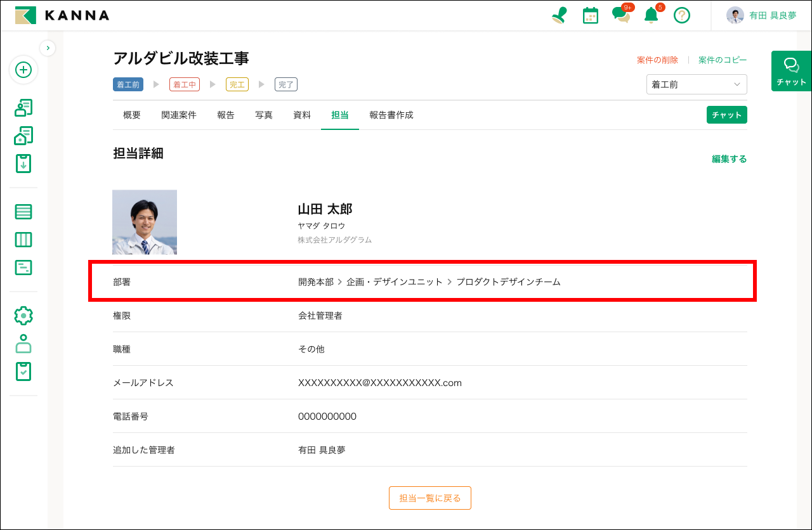Switch to the 写真 tab
The image size is (812, 530).
click(x=264, y=115)
